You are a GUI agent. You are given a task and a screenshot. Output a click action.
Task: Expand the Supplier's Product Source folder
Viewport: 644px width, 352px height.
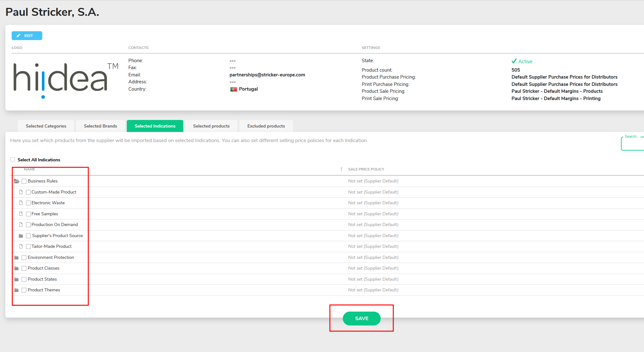coord(21,236)
